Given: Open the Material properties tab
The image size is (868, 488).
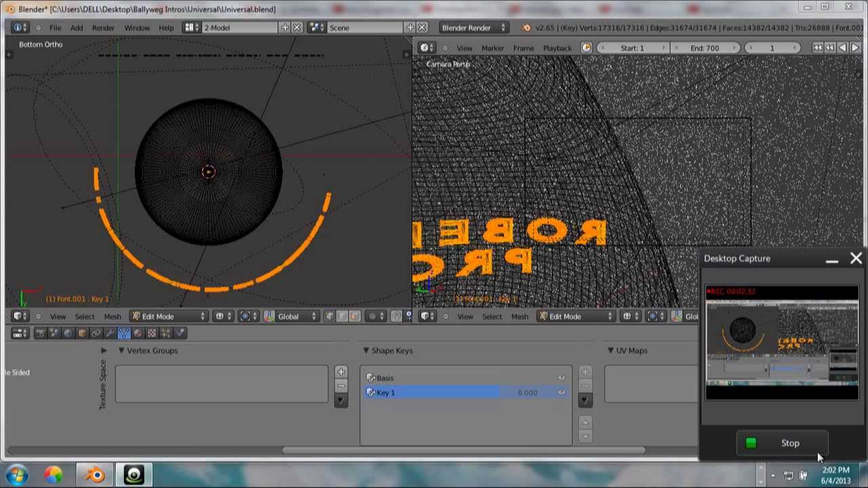Looking at the screenshot, I should click(138, 333).
